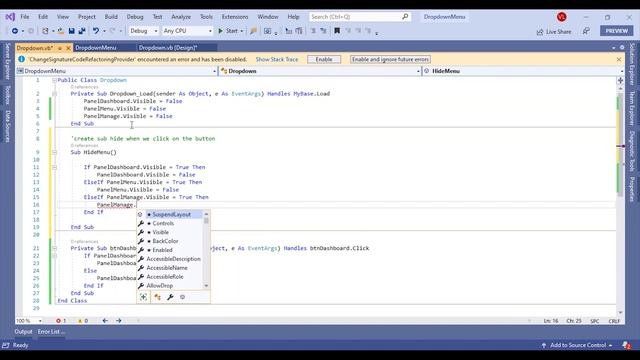
Task: Click the Enable button in the info bar
Action: point(324,59)
